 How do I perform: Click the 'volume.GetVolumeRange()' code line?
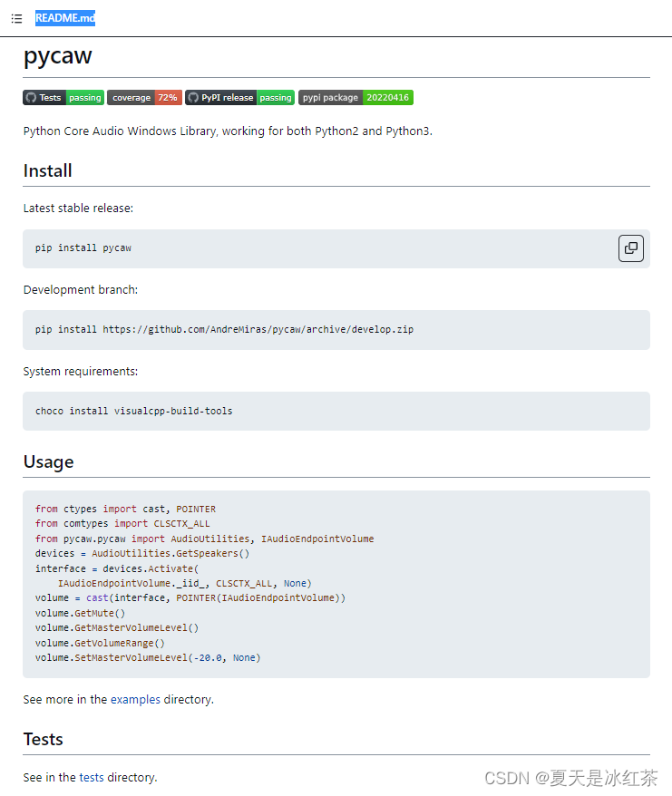point(100,643)
